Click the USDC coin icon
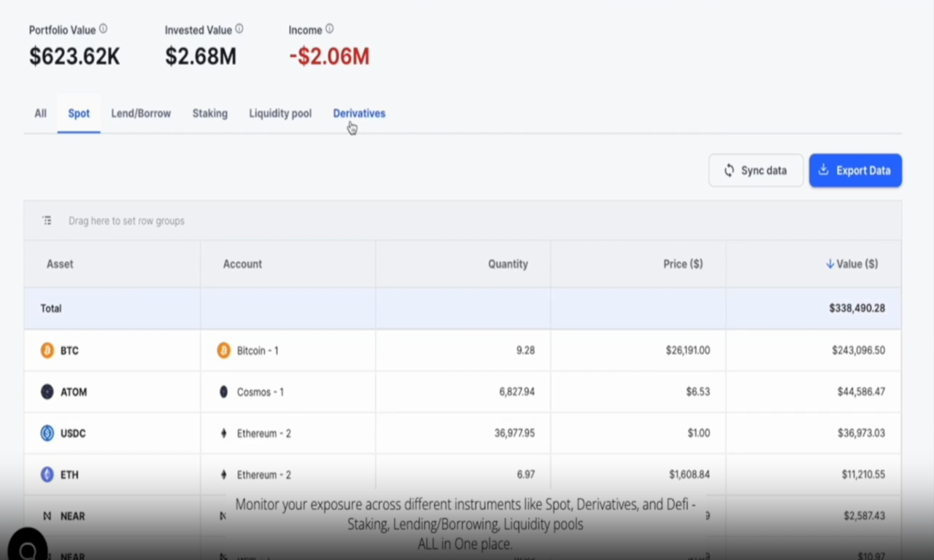This screenshot has height=560, width=934. [x=47, y=433]
